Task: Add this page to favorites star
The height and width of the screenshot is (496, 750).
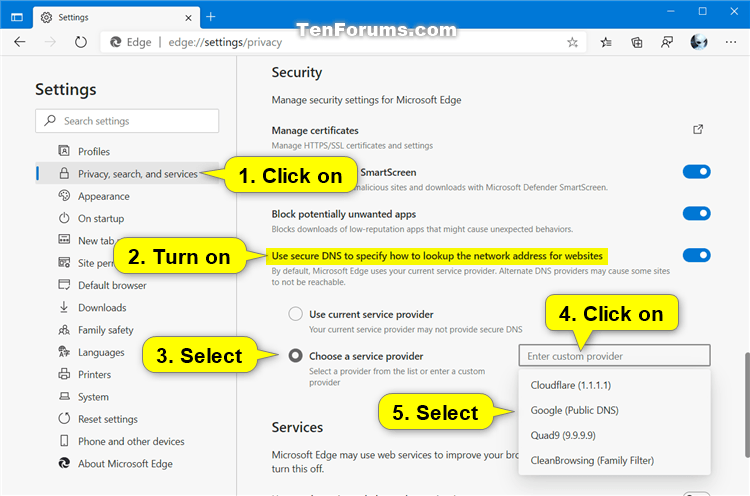Action: pos(572,43)
